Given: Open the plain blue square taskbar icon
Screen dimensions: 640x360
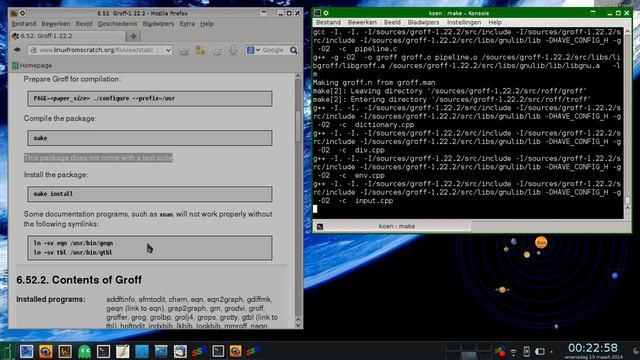Looking at the screenshot, I should coord(142,351).
